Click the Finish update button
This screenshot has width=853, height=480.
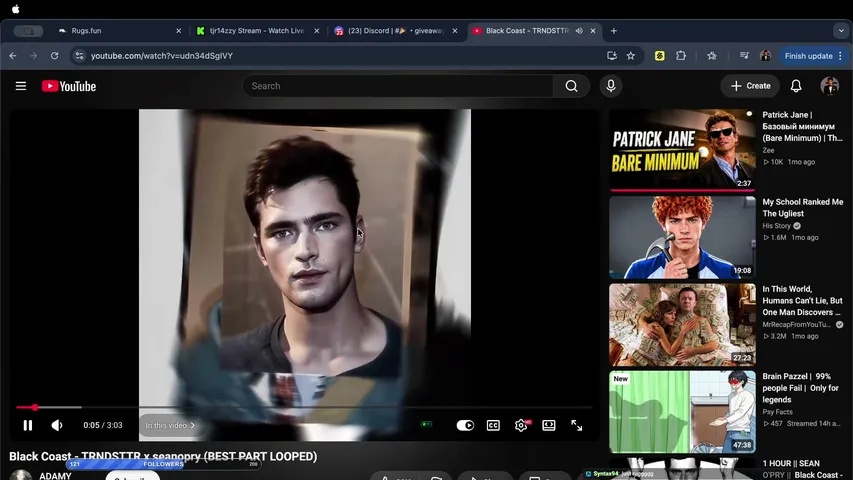click(808, 56)
